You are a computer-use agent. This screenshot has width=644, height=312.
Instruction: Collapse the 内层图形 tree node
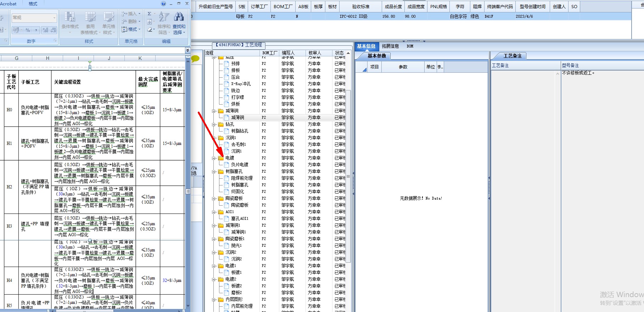pyautogui.click(x=214, y=300)
